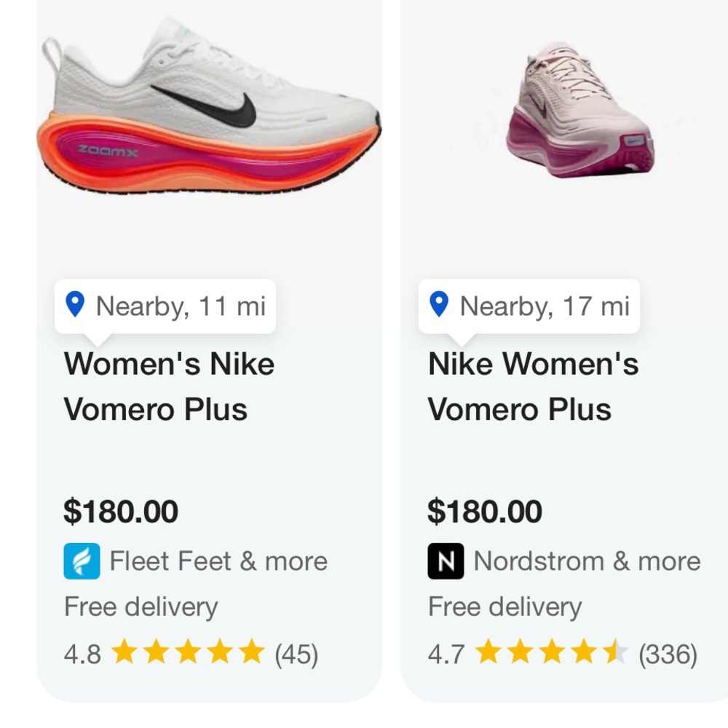Click Free delivery text under Nordstrom listing
Viewport: 728px width, 728px height.
pos(505,606)
